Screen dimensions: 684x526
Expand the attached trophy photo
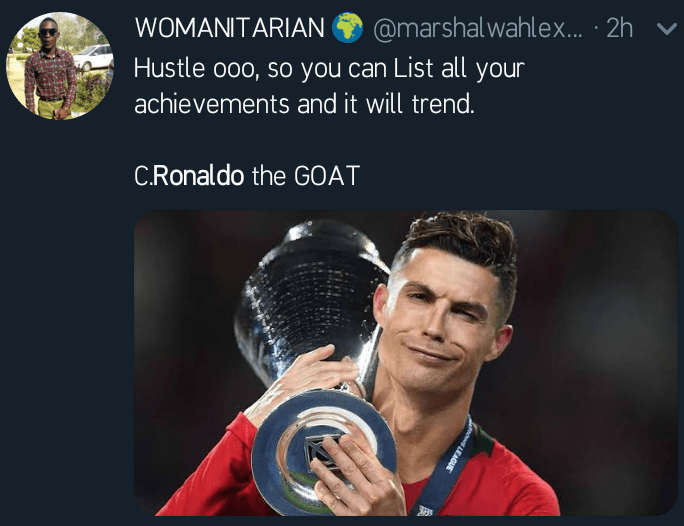coord(406,363)
